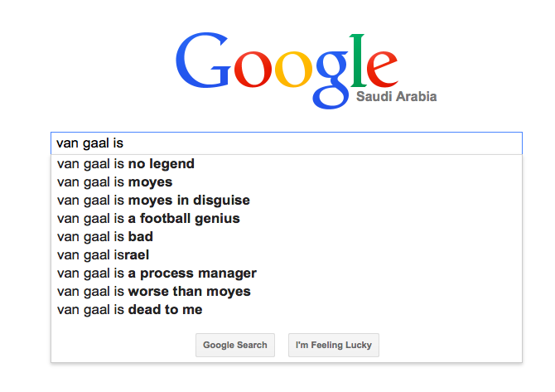
Task: Click the red letter e in logo
Action: (x=384, y=70)
